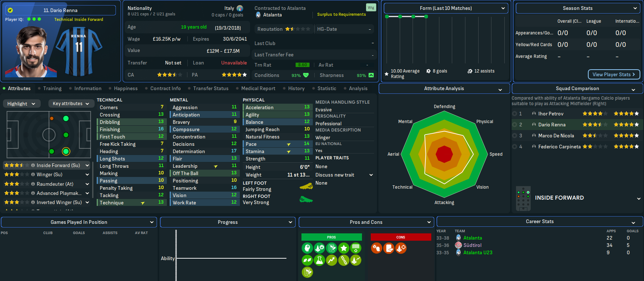The width and height of the screenshot is (644, 281).
Task: Click the info icon beside Winger (Su)
Action: pyautogui.click(x=33, y=175)
